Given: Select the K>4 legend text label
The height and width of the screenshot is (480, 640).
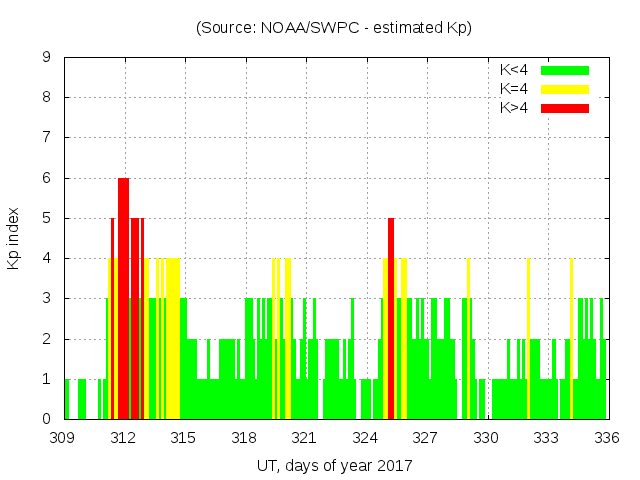Looking at the screenshot, I should coord(514,108).
